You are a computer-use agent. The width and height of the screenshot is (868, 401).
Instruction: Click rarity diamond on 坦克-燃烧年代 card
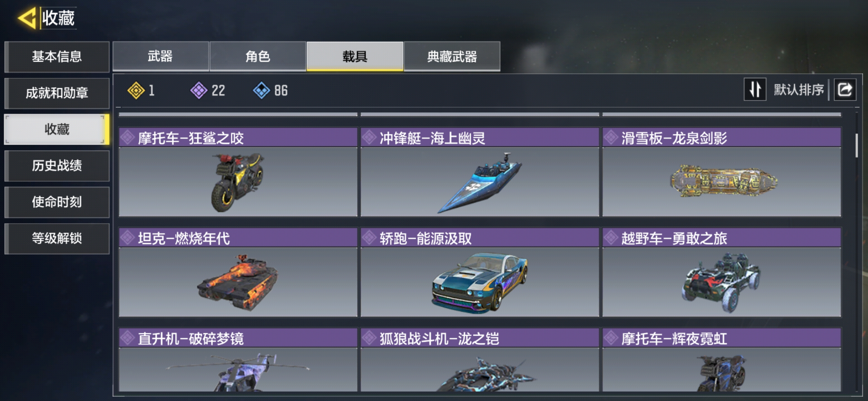(x=128, y=237)
